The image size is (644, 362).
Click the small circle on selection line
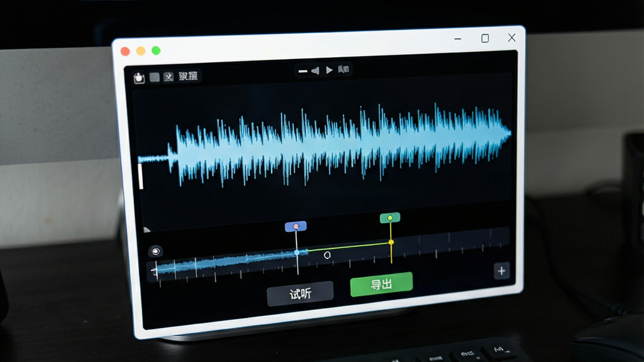[x=327, y=255]
